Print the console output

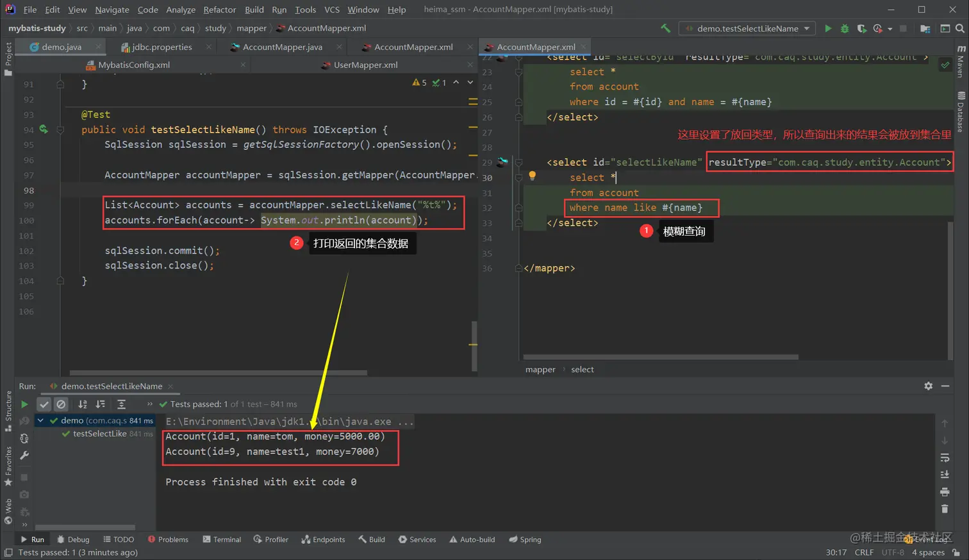tap(945, 492)
